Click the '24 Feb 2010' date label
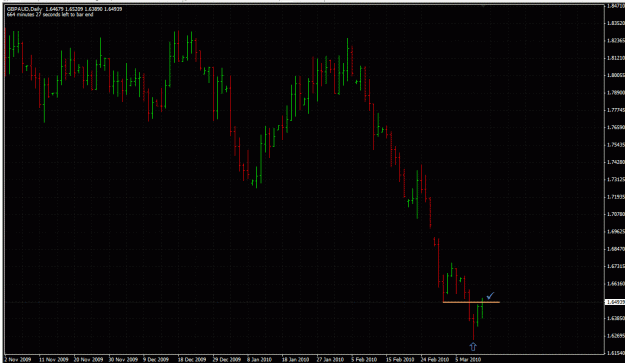 (x=435, y=359)
